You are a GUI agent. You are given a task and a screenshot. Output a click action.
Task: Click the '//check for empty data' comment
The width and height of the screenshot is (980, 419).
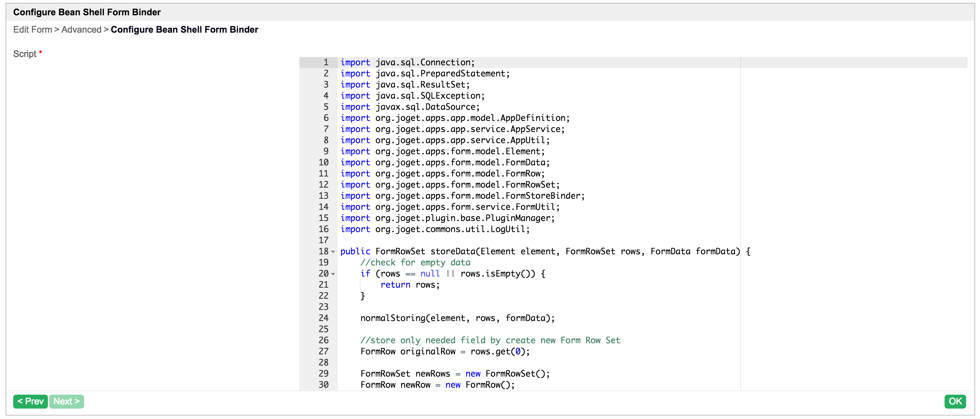click(x=415, y=263)
